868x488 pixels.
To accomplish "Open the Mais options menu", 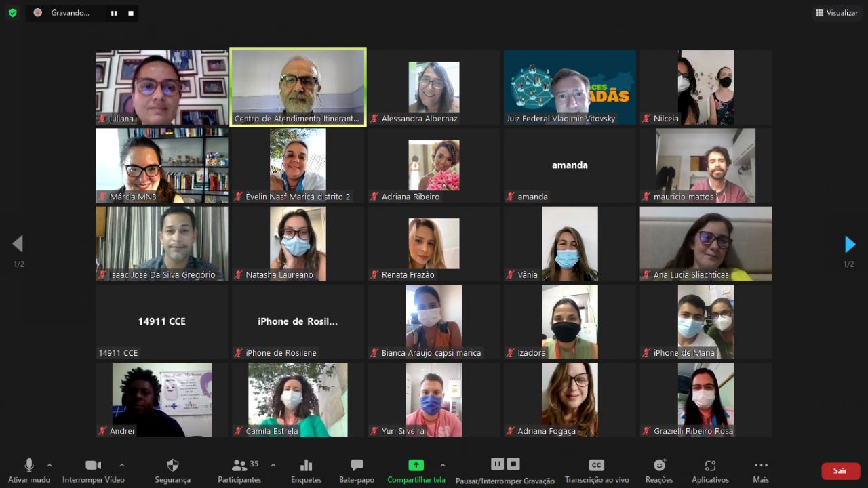I will [761, 470].
